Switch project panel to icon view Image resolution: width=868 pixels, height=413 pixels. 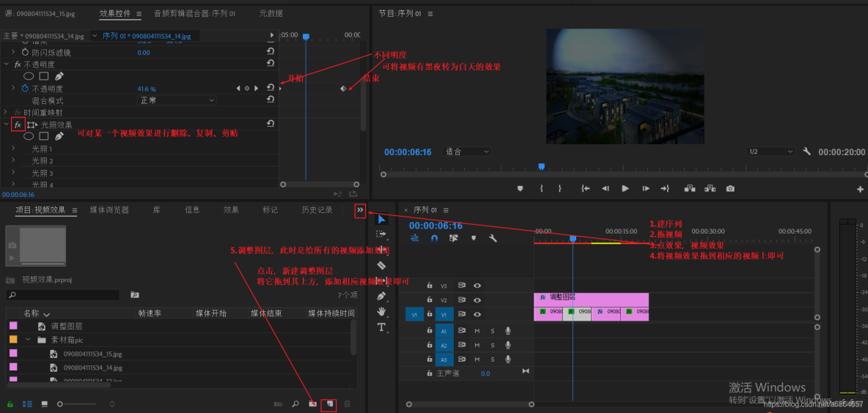click(x=44, y=404)
